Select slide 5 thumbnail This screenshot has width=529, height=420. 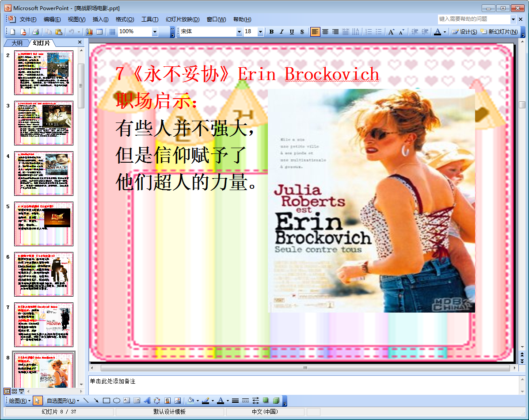43,224
